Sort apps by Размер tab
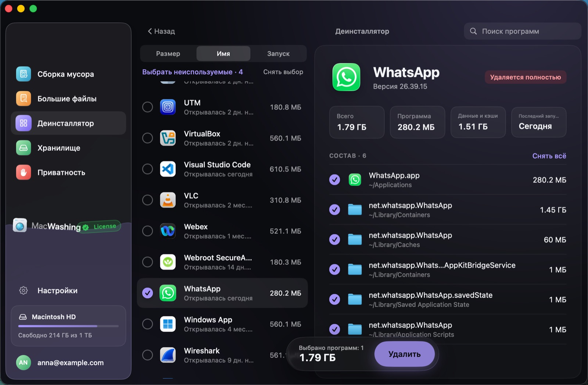This screenshot has width=588, height=385. [168, 54]
